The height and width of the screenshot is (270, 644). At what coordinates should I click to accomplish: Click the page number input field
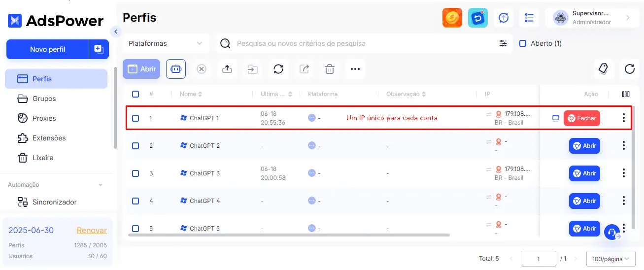pos(539,259)
